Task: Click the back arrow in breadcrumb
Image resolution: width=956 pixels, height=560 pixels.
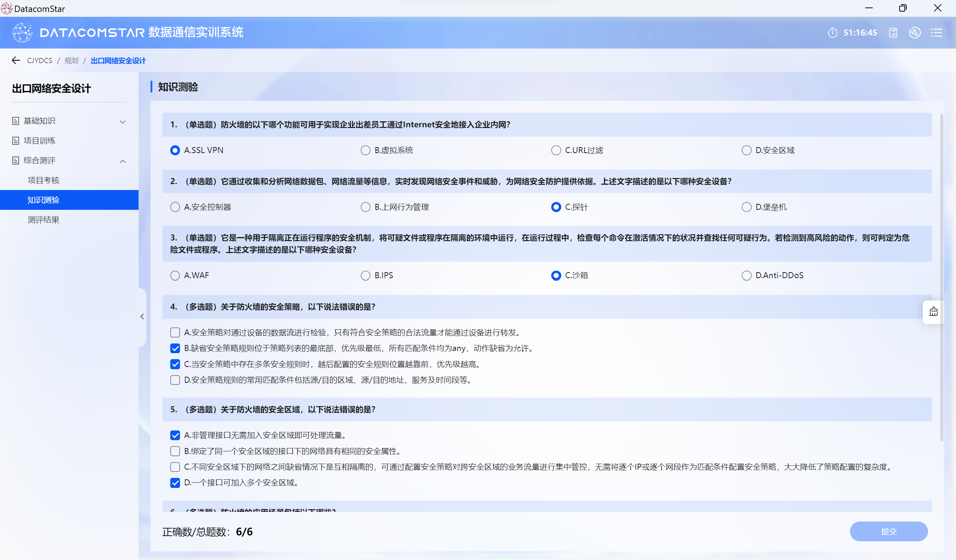Action: 16,60
